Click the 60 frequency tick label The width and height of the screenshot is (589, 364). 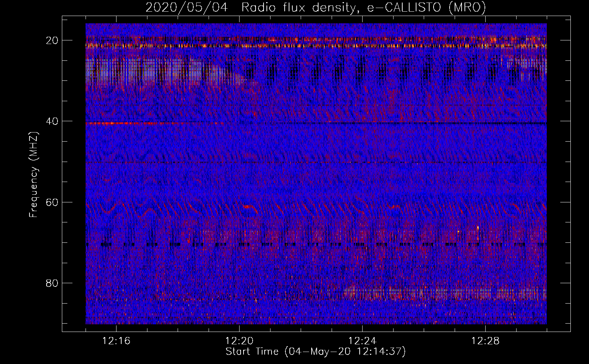52,202
